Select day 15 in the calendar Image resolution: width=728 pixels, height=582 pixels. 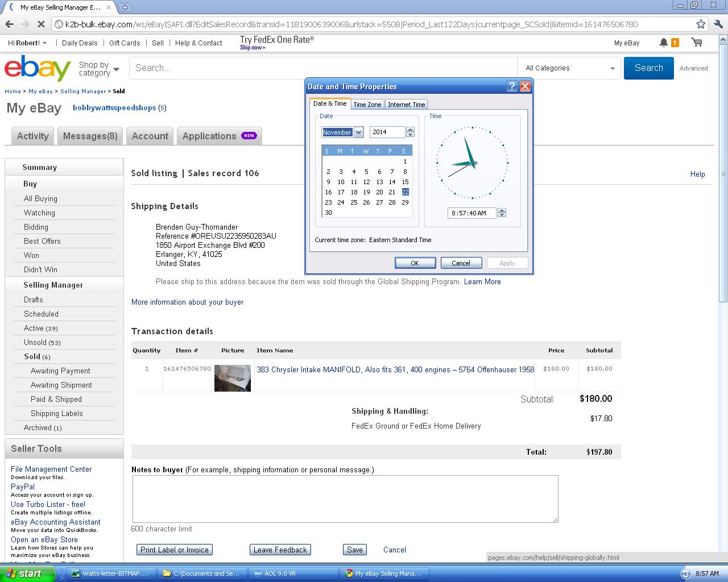(x=405, y=182)
